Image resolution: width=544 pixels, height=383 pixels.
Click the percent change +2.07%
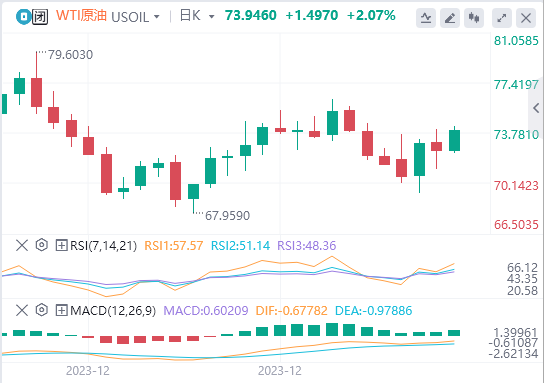(371, 15)
